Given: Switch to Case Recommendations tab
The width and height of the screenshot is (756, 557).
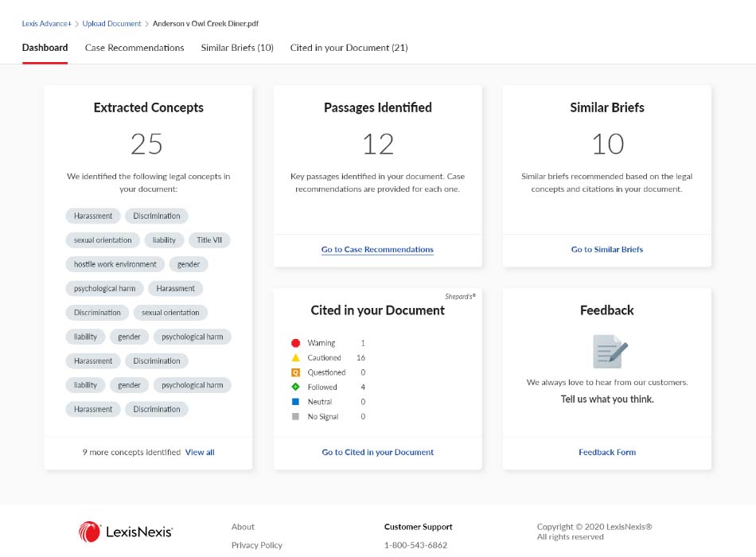Looking at the screenshot, I should point(134,48).
